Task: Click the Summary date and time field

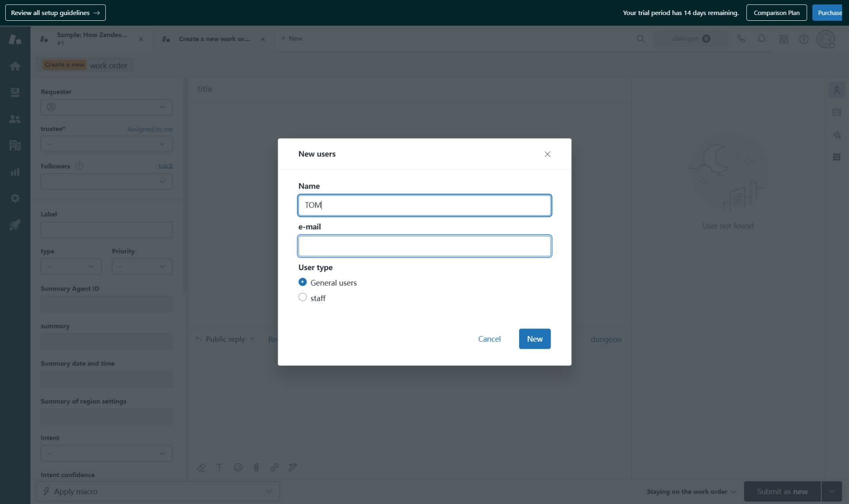Action: click(107, 379)
